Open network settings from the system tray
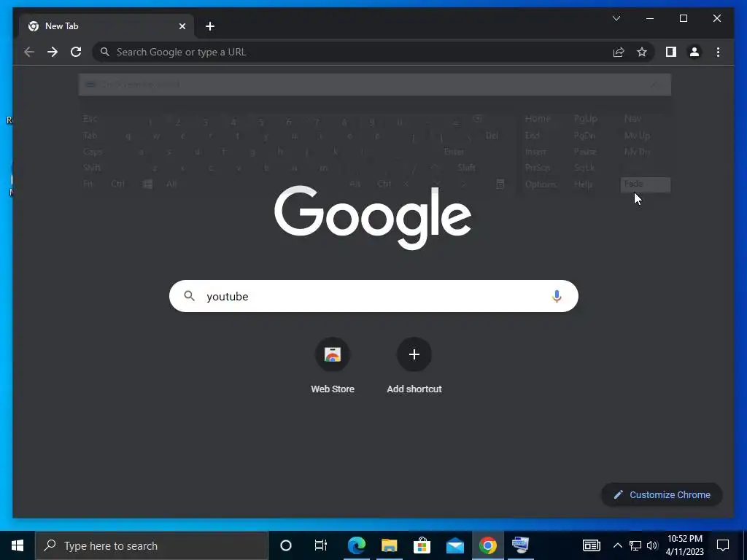Screen dimensions: 747x560 [x=635, y=545]
